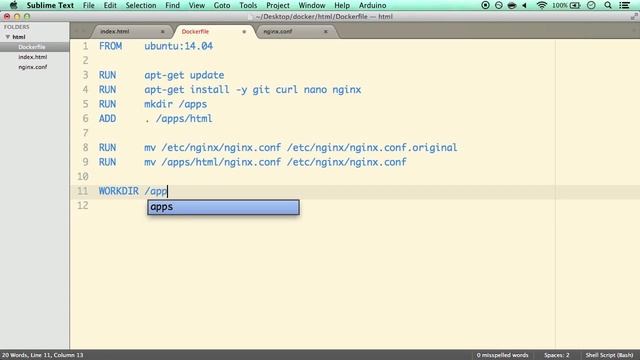Click 'ubuntu:14.04' on line 1
640x360 pixels.
point(178,46)
